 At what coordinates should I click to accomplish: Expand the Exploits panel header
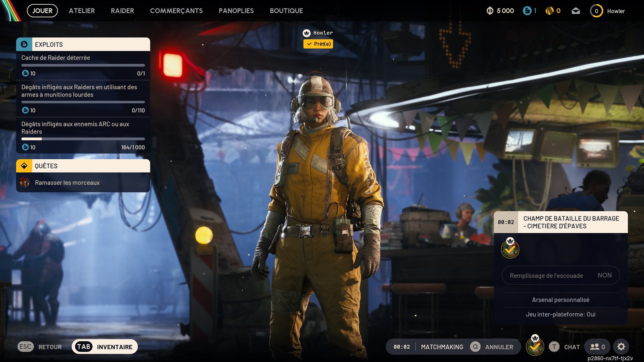83,44
